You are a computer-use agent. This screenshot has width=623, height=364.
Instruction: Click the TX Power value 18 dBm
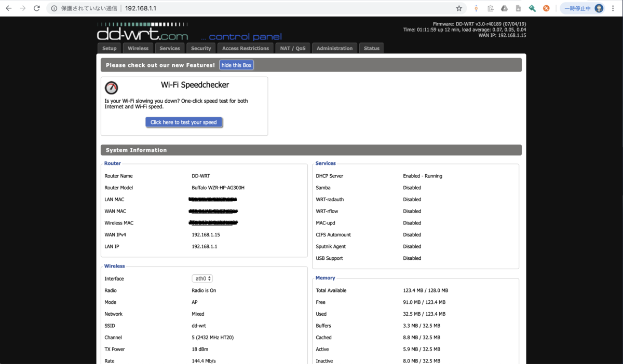(200, 349)
